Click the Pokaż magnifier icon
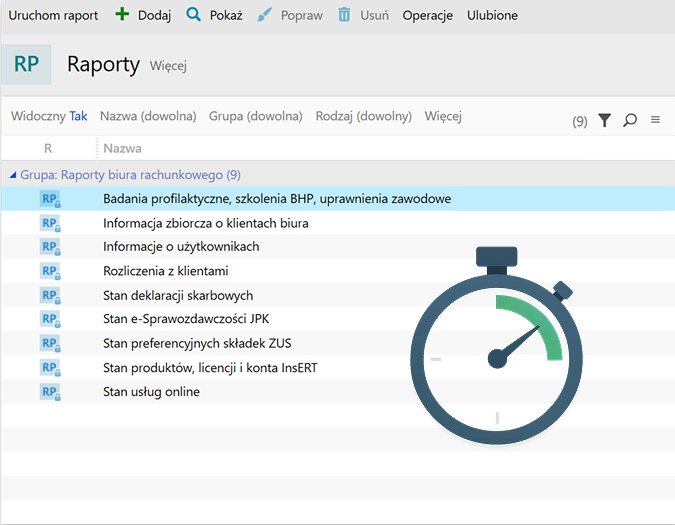The width and height of the screenshot is (675, 525). pos(194,15)
